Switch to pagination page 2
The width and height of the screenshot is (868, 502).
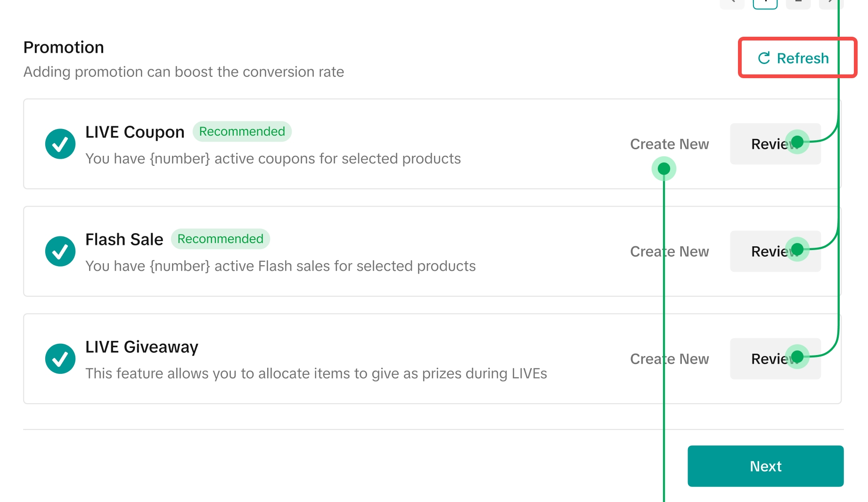point(798,3)
